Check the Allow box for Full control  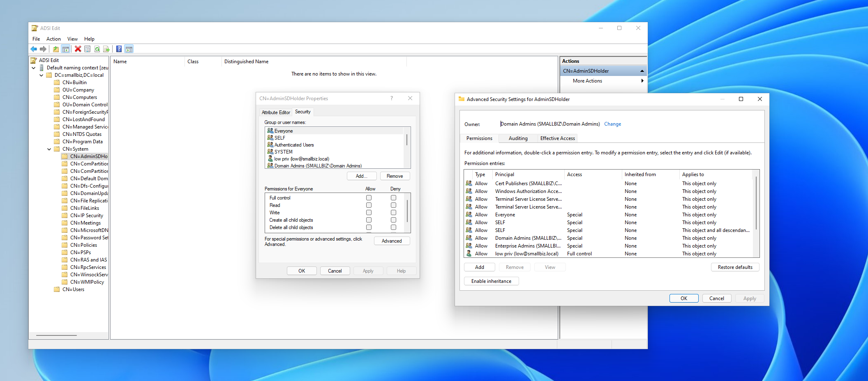coord(369,198)
